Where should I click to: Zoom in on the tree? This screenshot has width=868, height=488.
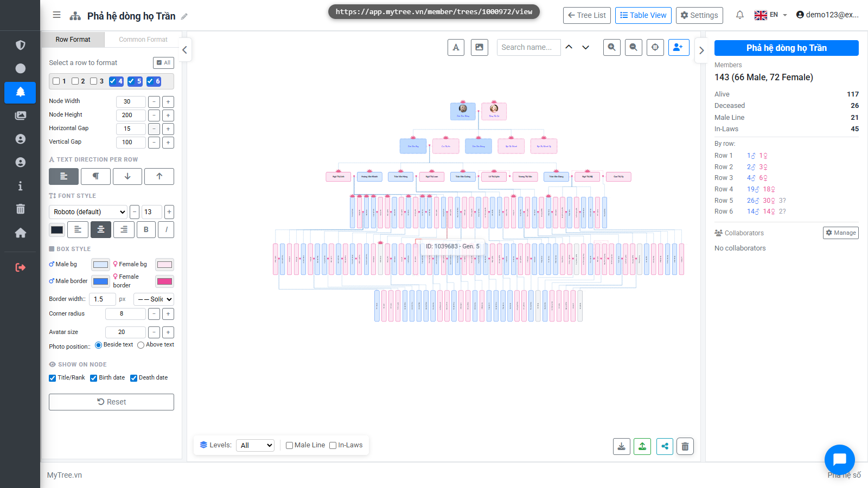pyautogui.click(x=612, y=47)
